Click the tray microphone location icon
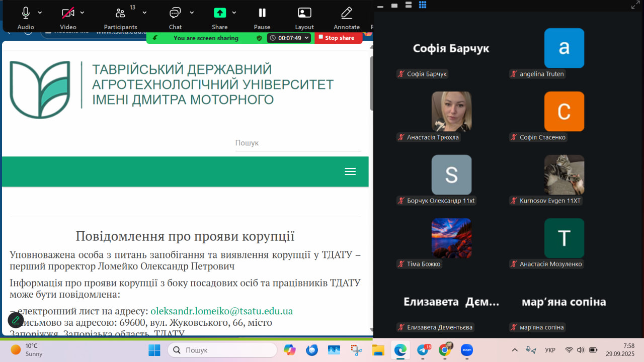Screen dimensions: 644x362 coord(530,350)
